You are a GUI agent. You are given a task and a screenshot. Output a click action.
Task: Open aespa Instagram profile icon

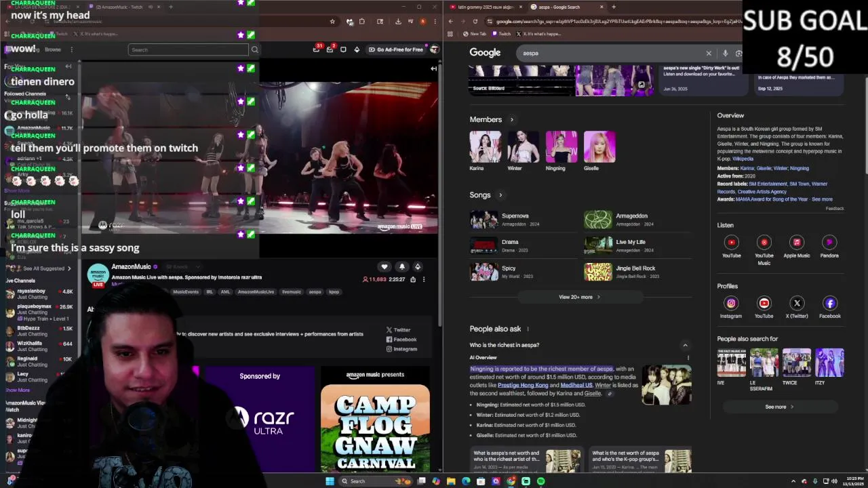tap(731, 303)
